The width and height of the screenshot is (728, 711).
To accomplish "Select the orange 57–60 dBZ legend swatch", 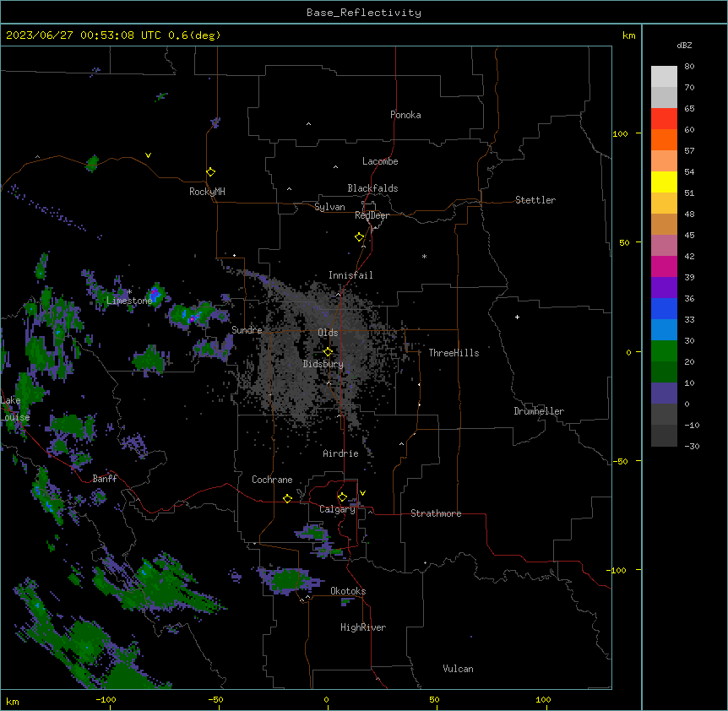I will pyautogui.click(x=664, y=140).
